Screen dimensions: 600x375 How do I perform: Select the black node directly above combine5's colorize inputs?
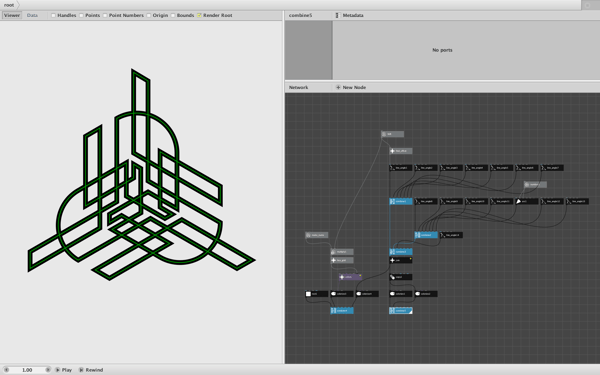[x=401, y=277]
